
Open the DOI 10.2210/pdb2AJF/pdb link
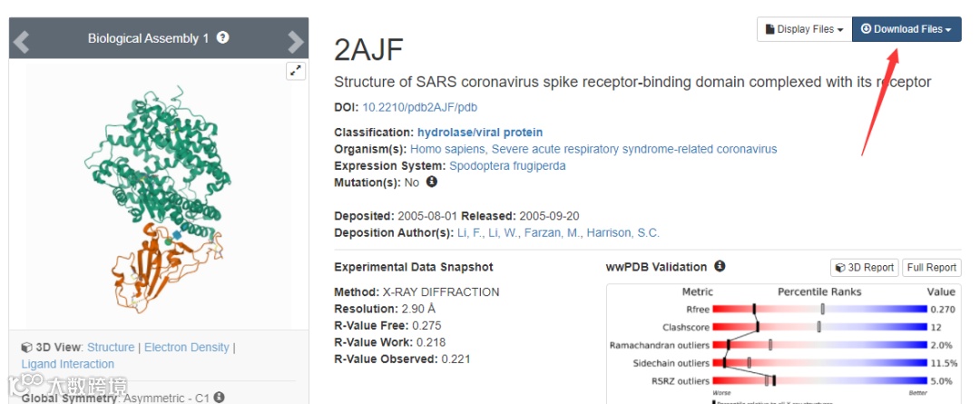(419, 107)
